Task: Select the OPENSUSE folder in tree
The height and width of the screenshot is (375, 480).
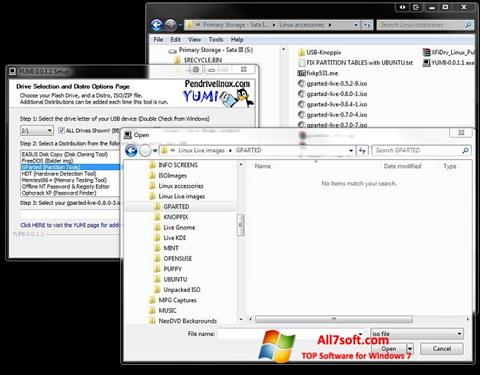Action: (x=173, y=258)
